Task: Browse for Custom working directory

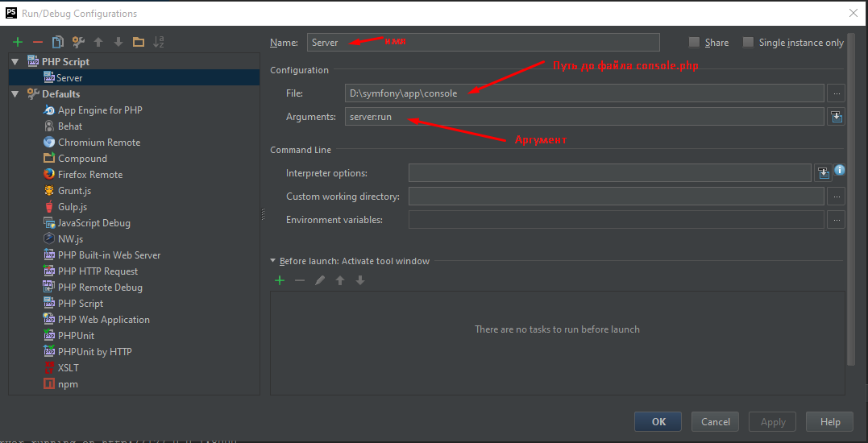Action: [837, 197]
